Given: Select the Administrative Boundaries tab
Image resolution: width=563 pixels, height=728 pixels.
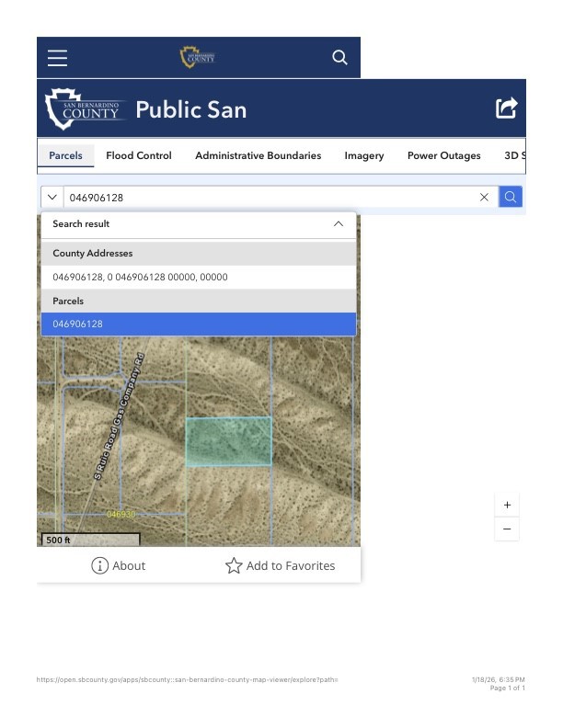Looking at the screenshot, I should (258, 155).
